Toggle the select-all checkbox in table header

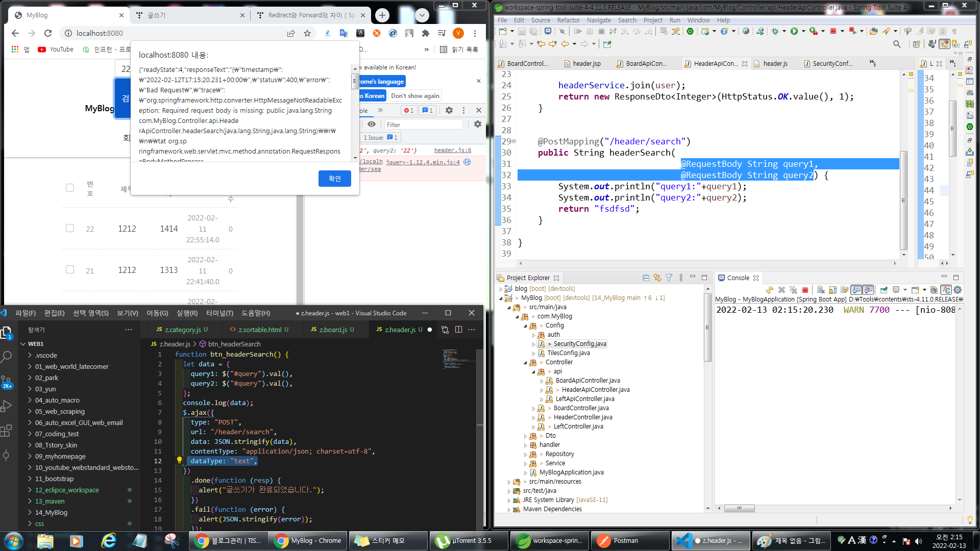coord(70,188)
